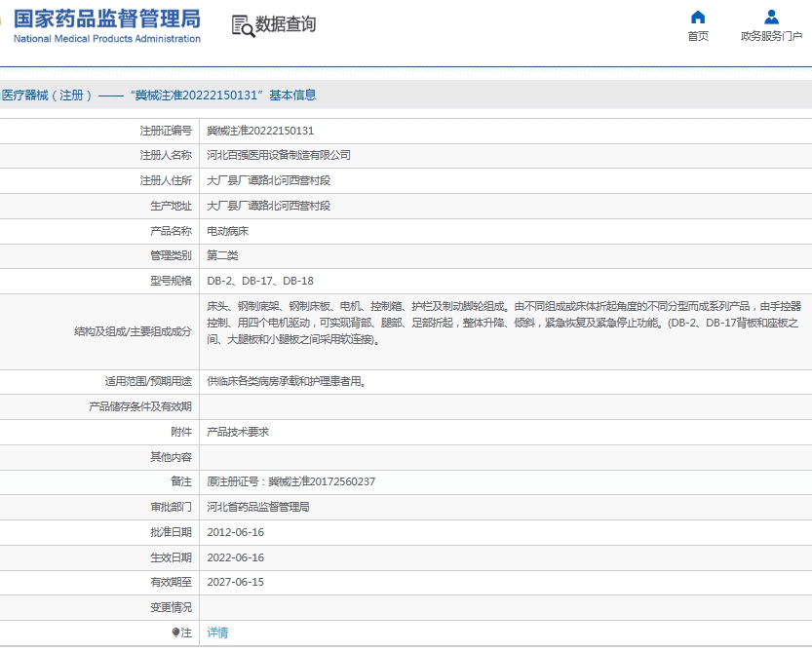Open the home page via 首页 label
812x652 pixels.
(x=697, y=36)
